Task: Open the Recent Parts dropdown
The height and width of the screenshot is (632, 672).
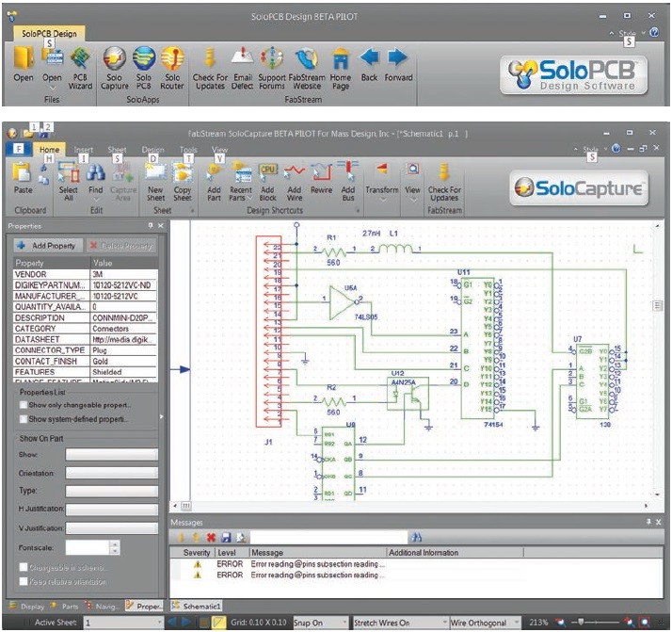Action: pos(241,182)
